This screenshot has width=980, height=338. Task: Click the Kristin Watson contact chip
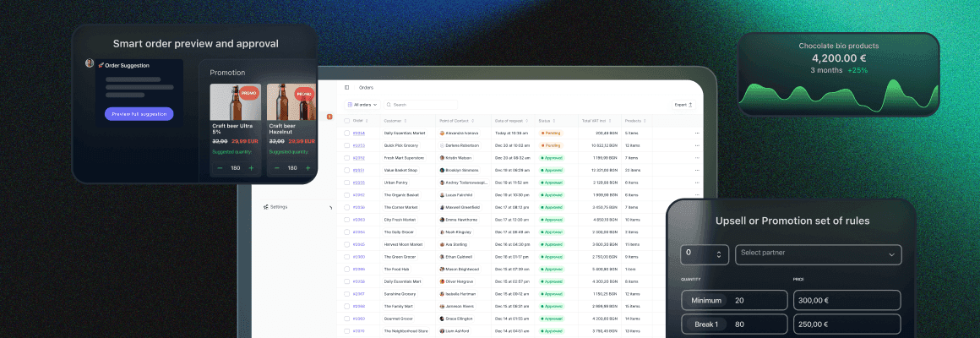pyautogui.click(x=457, y=158)
